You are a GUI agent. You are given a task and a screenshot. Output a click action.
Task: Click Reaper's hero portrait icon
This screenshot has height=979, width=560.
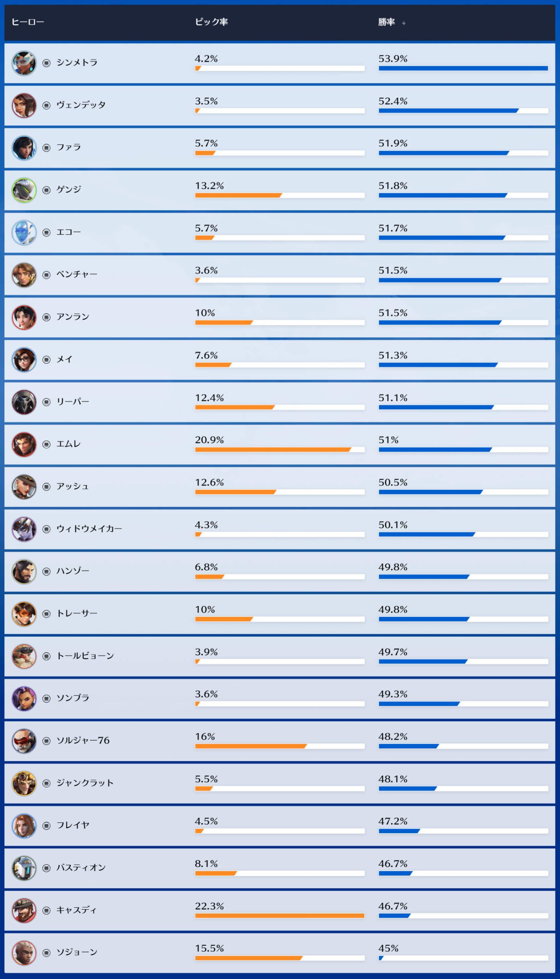tap(24, 402)
